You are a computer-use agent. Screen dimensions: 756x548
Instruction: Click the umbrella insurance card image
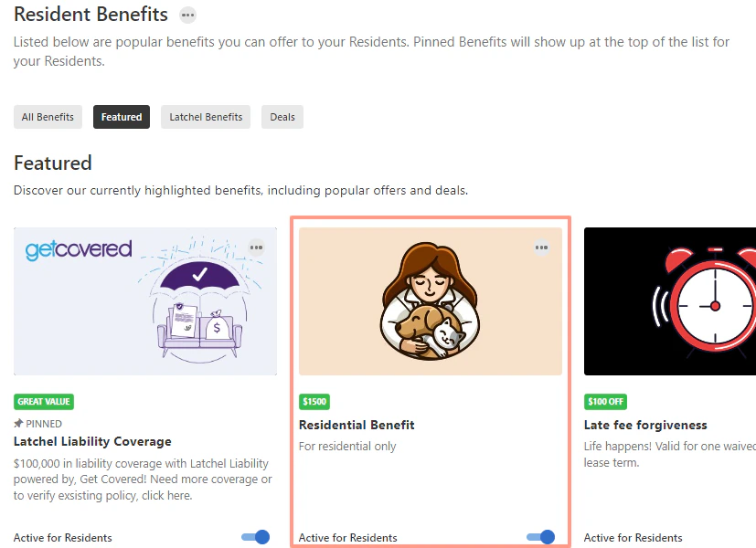(x=145, y=301)
